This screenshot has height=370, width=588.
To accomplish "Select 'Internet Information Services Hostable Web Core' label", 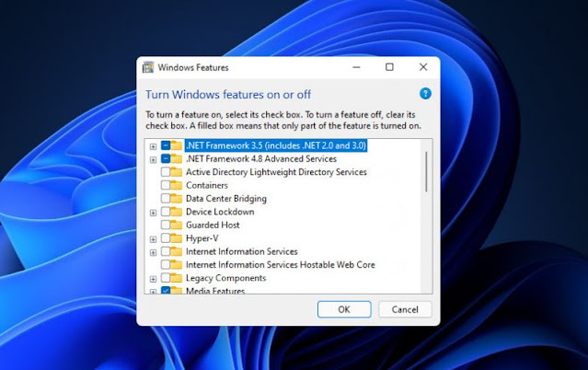I will coord(281,264).
